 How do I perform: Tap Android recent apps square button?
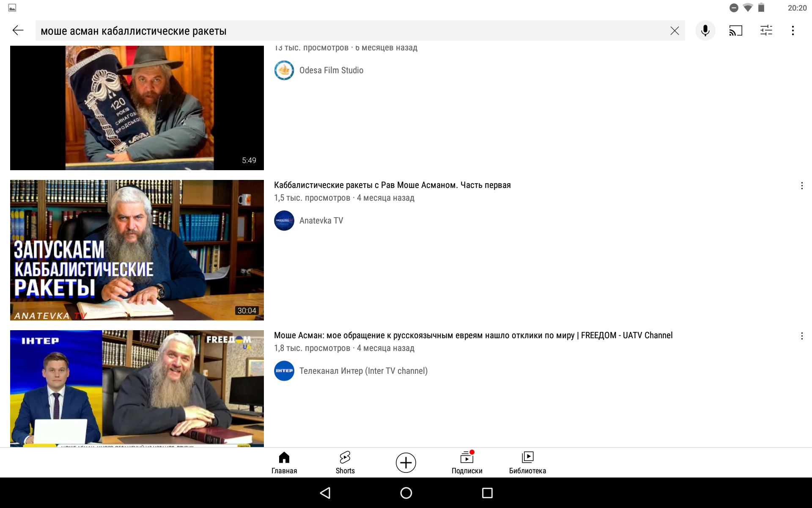487,493
